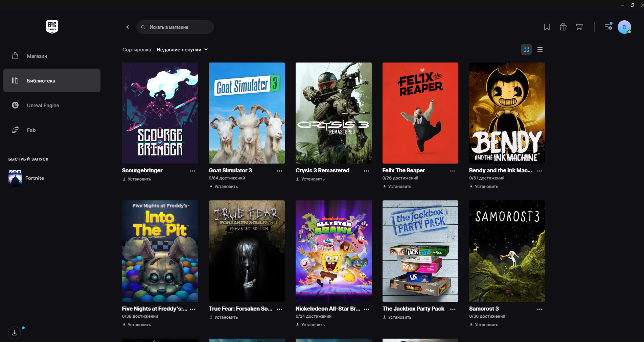Switch to list view
Screen dimensions: 644x342
tap(540, 49)
